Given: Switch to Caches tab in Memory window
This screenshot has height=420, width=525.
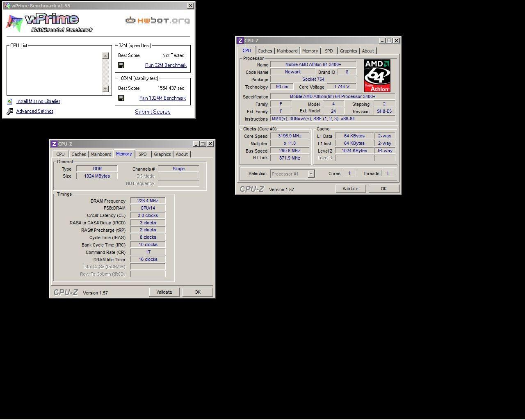Looking at the screenshot, I should pyautogui.click(x=78, y=154).
